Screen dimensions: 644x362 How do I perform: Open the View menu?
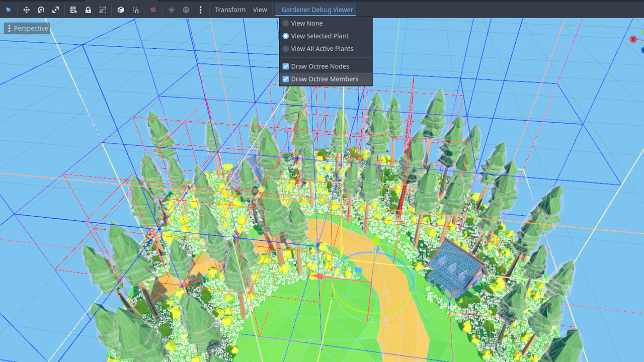pos(260,10)
